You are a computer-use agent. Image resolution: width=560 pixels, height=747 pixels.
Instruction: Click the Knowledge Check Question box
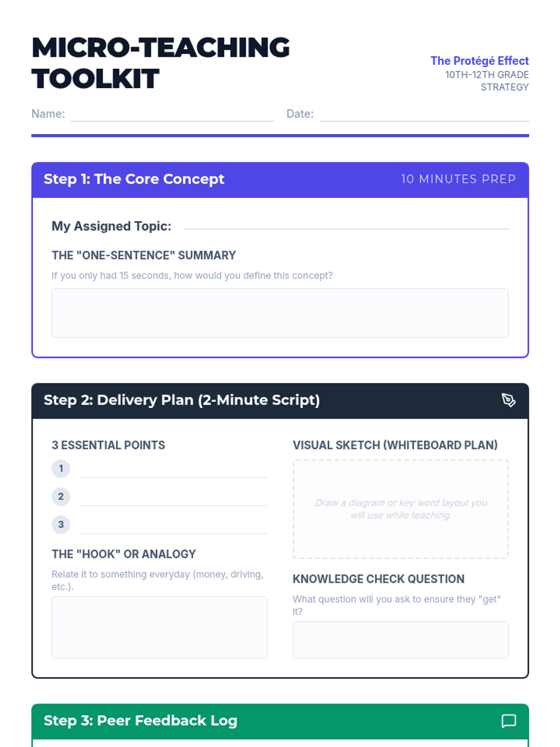coord(400,640)
